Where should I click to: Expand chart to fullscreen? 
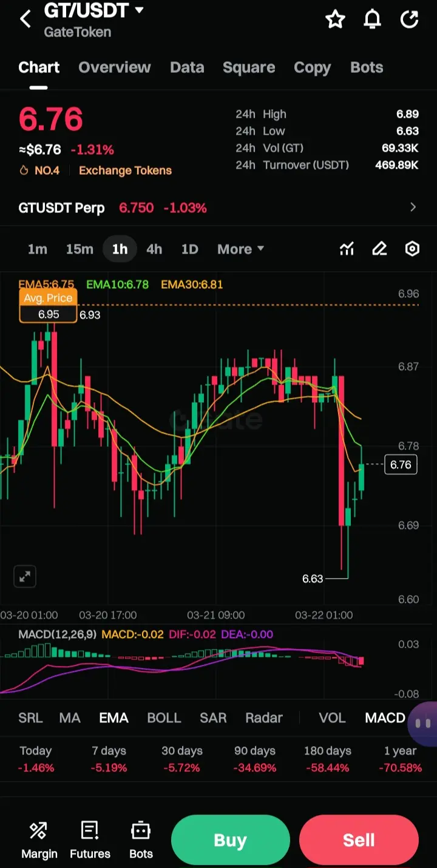25,577
